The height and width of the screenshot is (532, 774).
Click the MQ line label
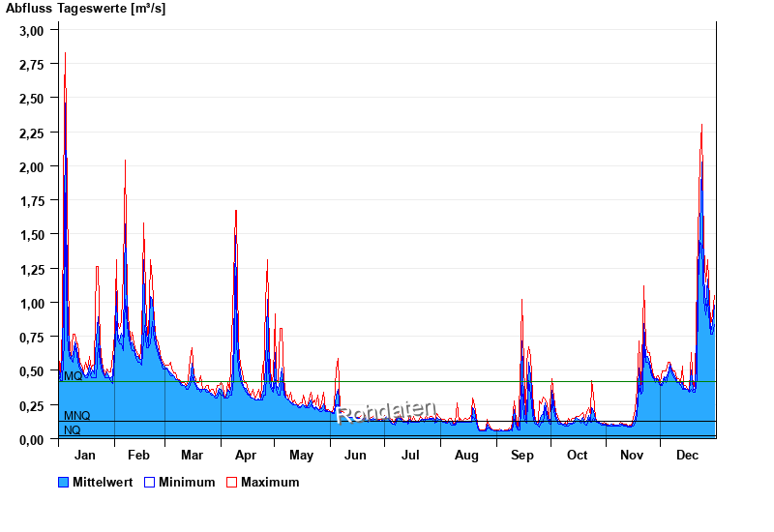[73, 376]
